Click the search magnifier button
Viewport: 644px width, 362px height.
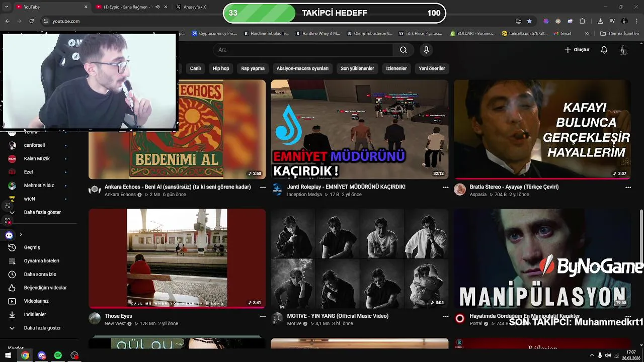(x=404, y=50)
